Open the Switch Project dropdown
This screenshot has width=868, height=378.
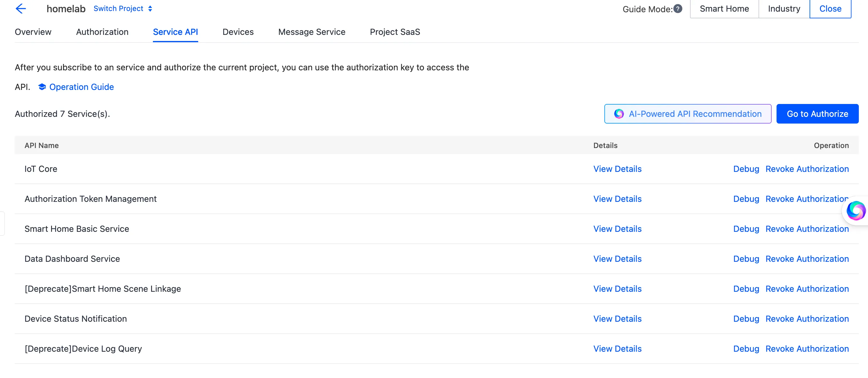[x=123, y=9]
